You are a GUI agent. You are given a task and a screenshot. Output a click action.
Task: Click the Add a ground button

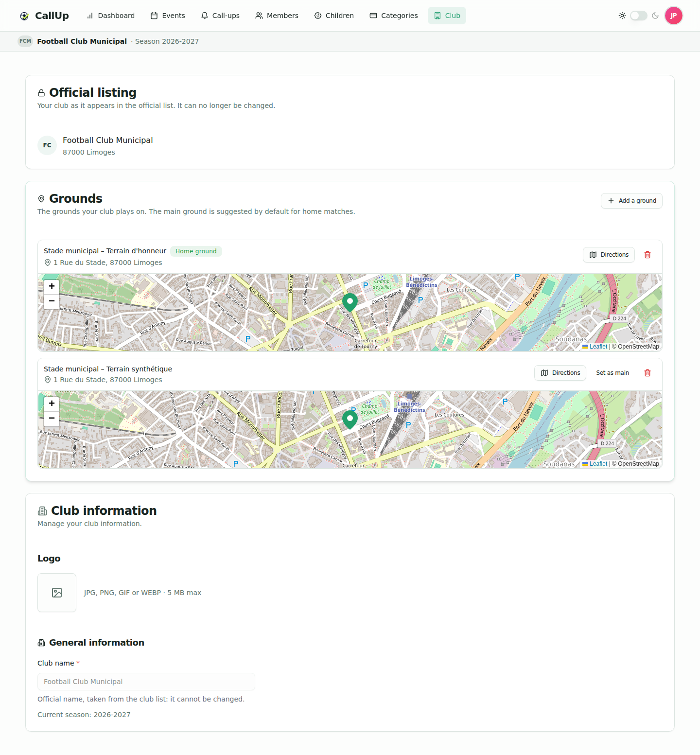(x=631, y=201)
